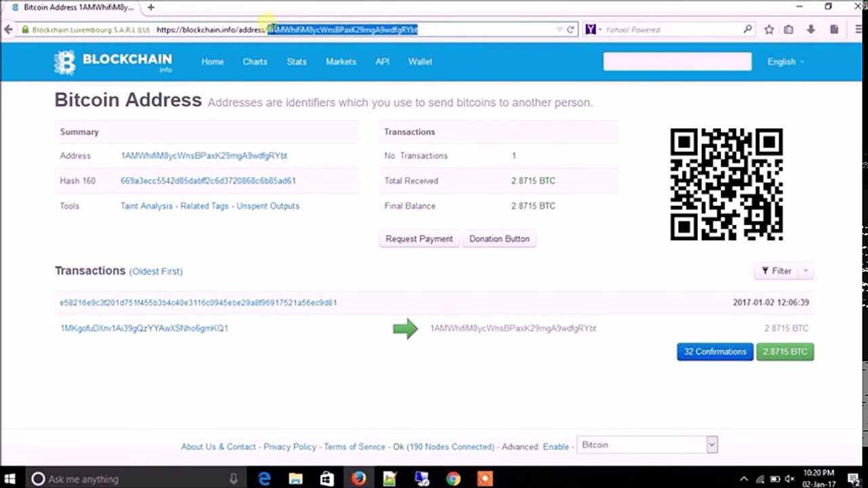Click the Enable advanced link
Viewport: 868px width, 488px height.
(x=556, y=447)
